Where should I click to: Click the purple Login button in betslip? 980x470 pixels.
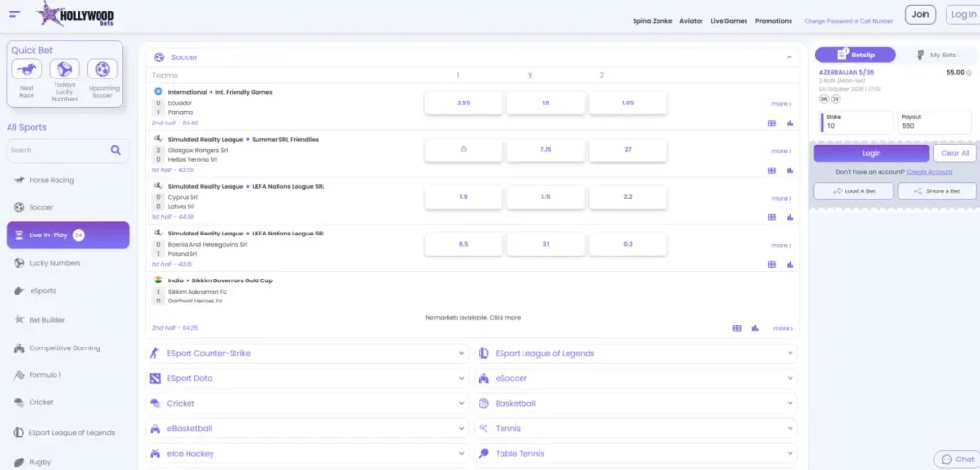click(x=871, y=153)
